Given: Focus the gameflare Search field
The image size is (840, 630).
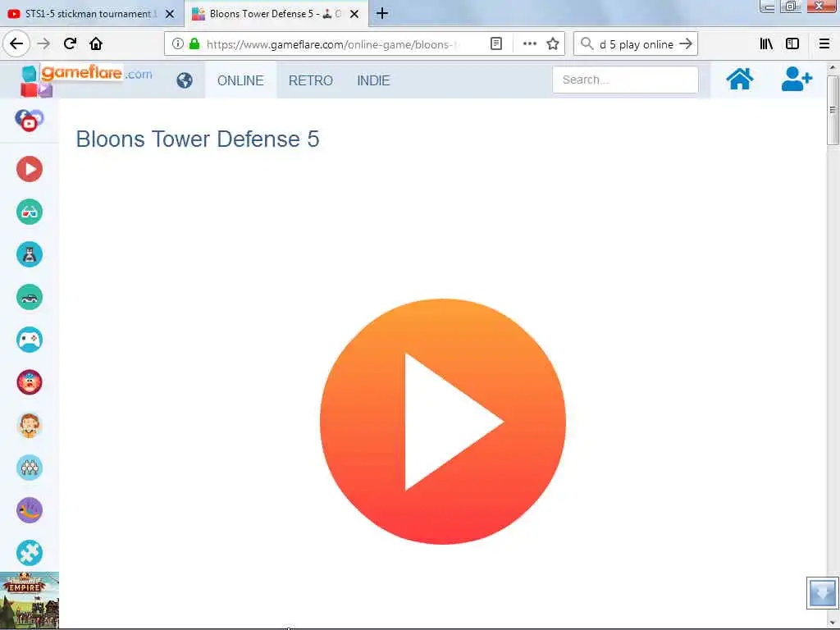Looking at the screenshot, I should click(x=625, y=80).
